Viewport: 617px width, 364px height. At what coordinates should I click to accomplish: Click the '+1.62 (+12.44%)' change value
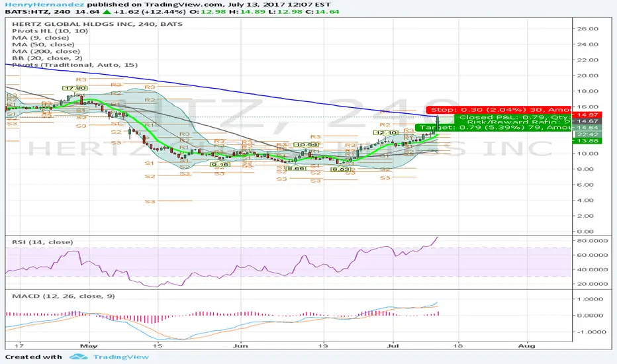(x=150, y=12)
